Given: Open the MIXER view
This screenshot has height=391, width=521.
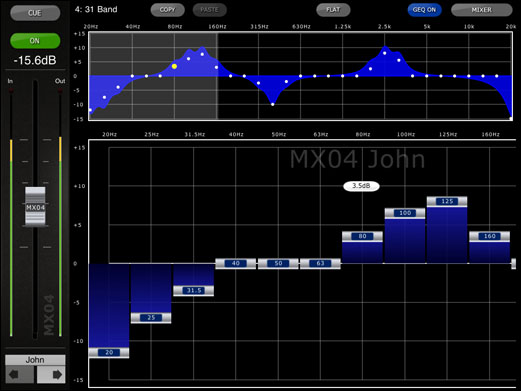Looking at the screenshot, I should pyautogui.click(x=482, y=10).
